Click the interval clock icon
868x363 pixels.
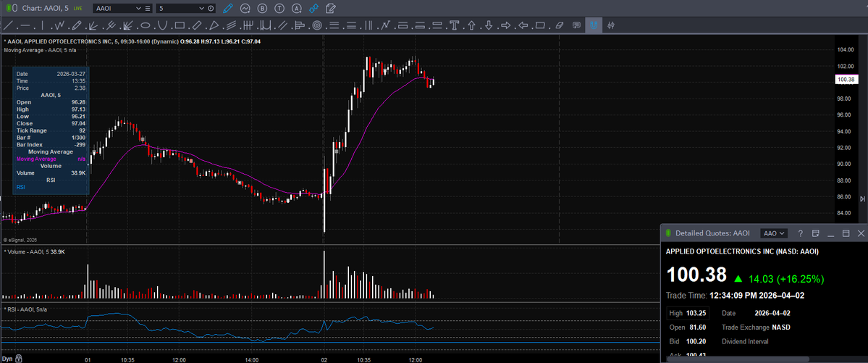[x=211, y=9]
